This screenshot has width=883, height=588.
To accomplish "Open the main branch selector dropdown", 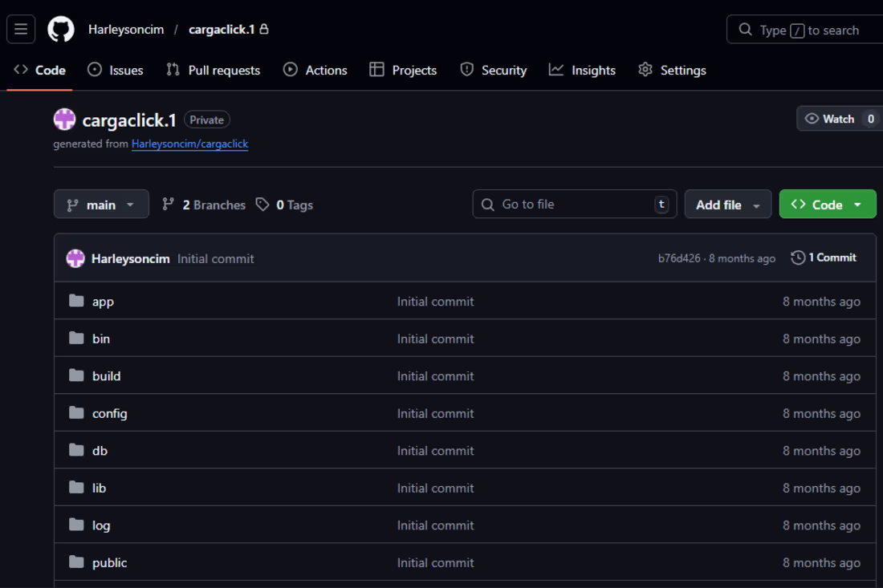I will click(x=101, y=205).
